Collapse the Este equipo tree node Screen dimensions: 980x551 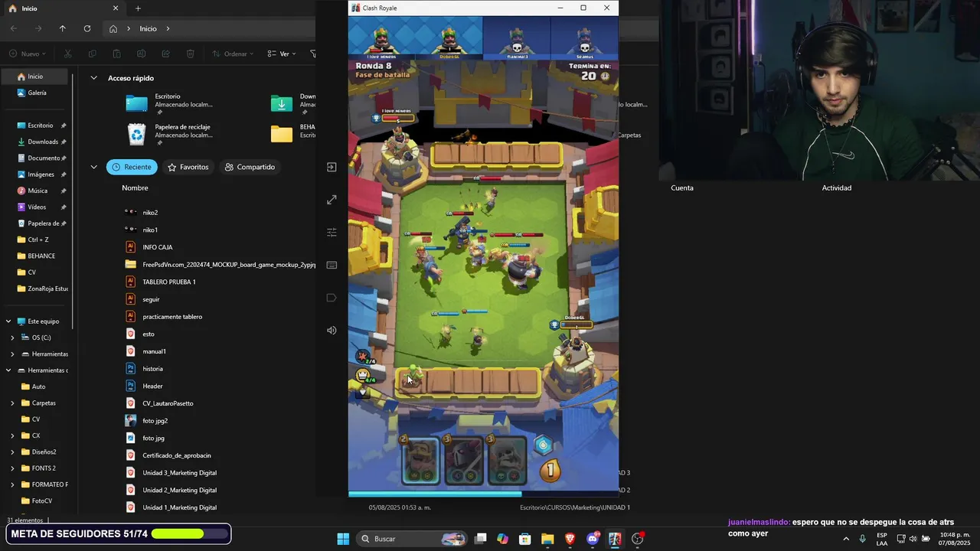(x=8, y=321)
